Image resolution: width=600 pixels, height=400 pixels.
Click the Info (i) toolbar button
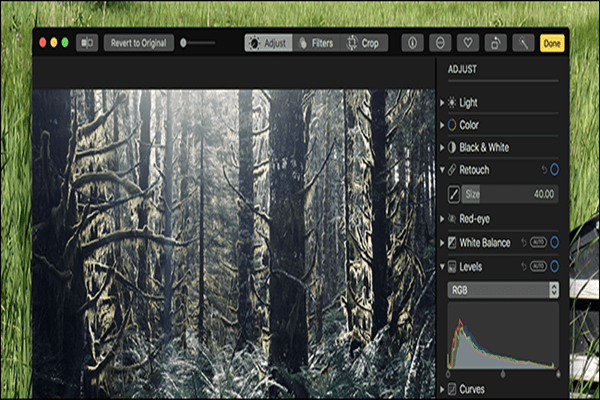coord(412,43)
